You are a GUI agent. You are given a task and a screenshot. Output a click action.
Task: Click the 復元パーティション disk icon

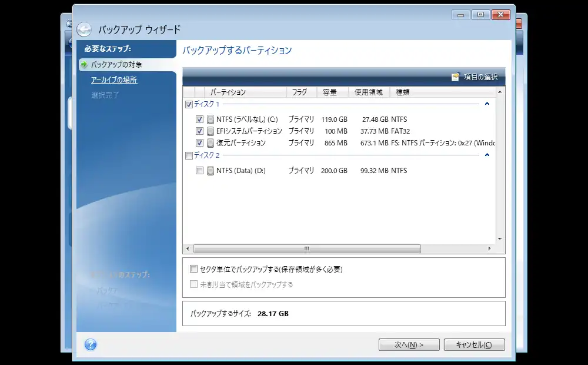(x=211, y=143)
